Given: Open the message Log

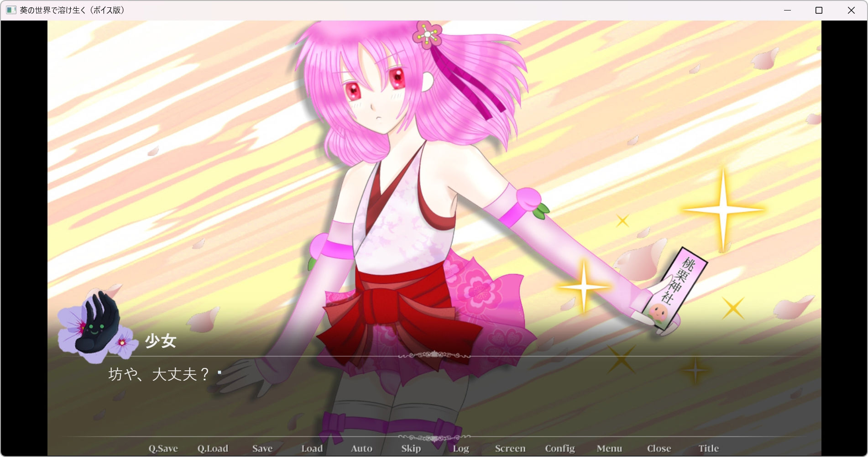Looking at the screenshot, I should click(460, 448).
